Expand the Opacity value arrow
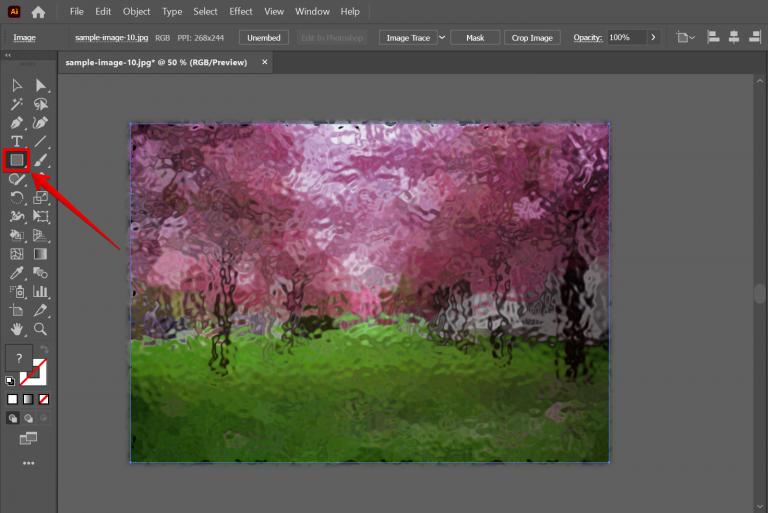 tap(653, 37)
